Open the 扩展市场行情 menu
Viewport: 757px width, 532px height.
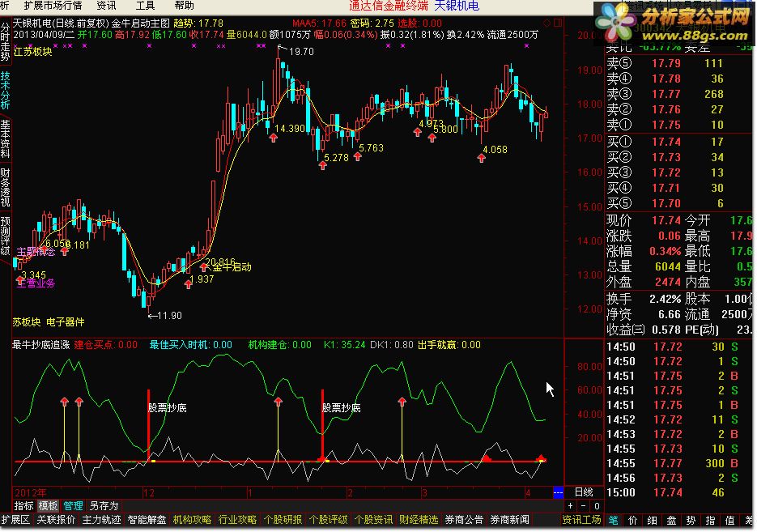coord(53,6)
